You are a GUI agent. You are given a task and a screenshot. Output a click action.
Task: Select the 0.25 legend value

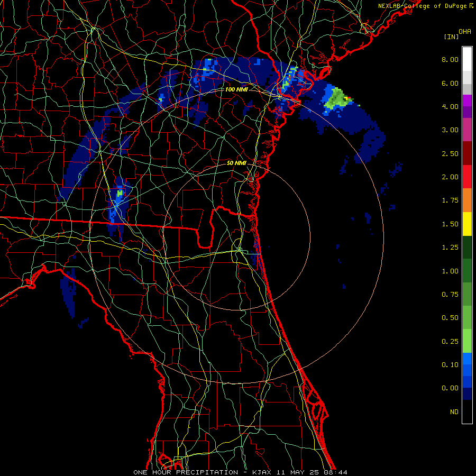click(x=450, y=342)
